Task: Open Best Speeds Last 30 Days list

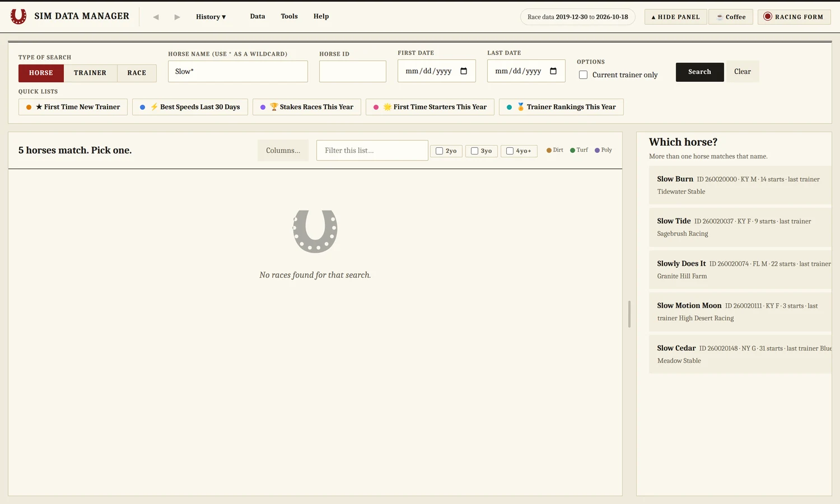Action: (190, 107)
